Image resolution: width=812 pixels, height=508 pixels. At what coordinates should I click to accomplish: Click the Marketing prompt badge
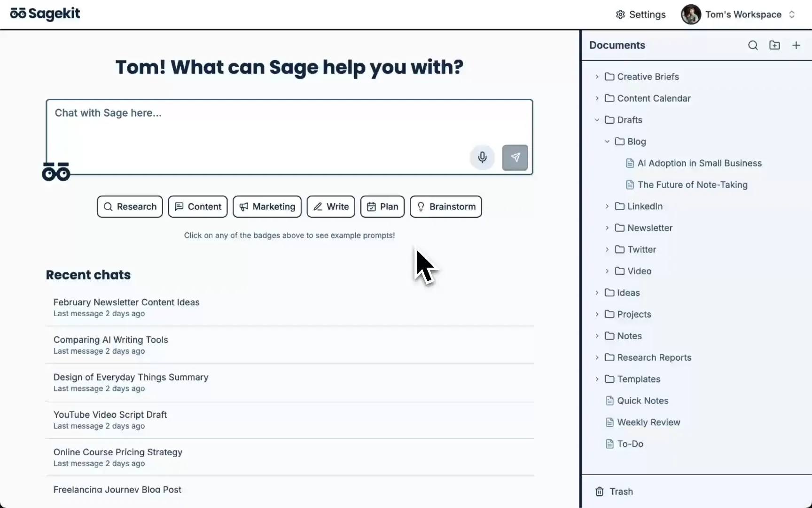[x=267, y=206]
